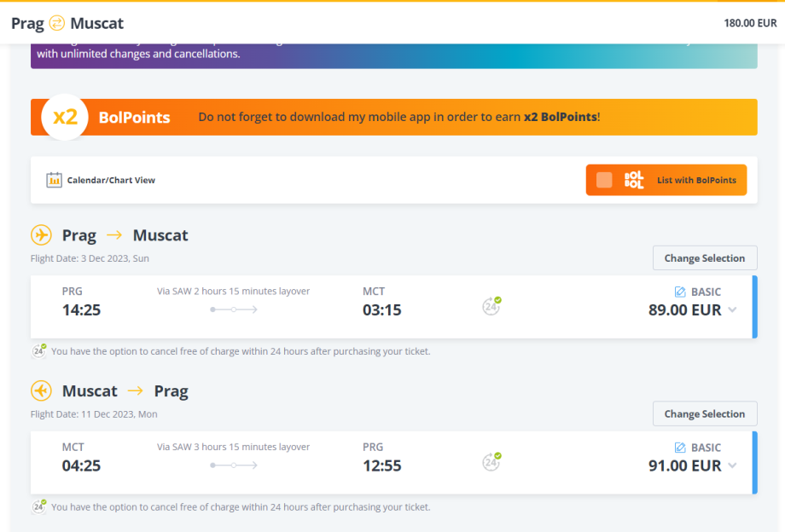This screenshot has width=785, height=532.
Task: Click the 24-hour icon in the return flight row
Action: point(491,462)
